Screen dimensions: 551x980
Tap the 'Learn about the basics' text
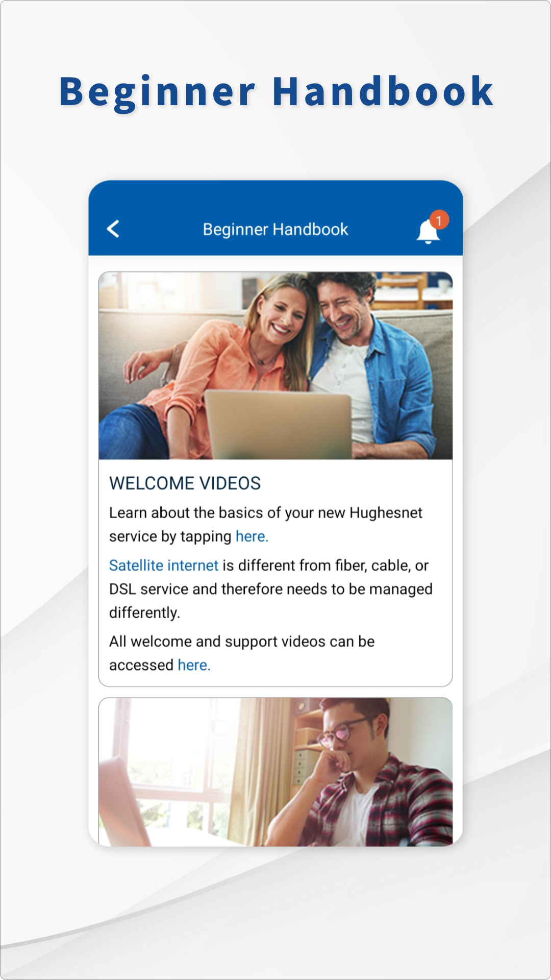point(265,513)
